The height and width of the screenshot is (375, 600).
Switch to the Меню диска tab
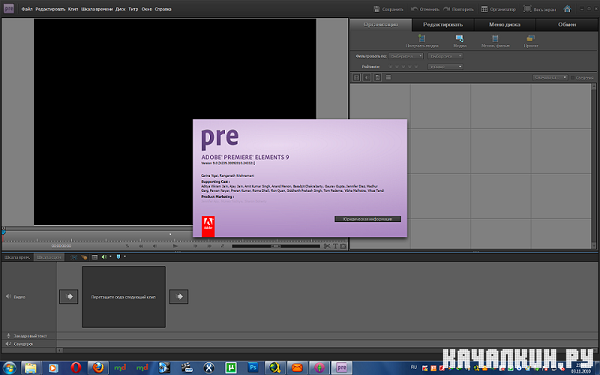[x=505, y=24]
